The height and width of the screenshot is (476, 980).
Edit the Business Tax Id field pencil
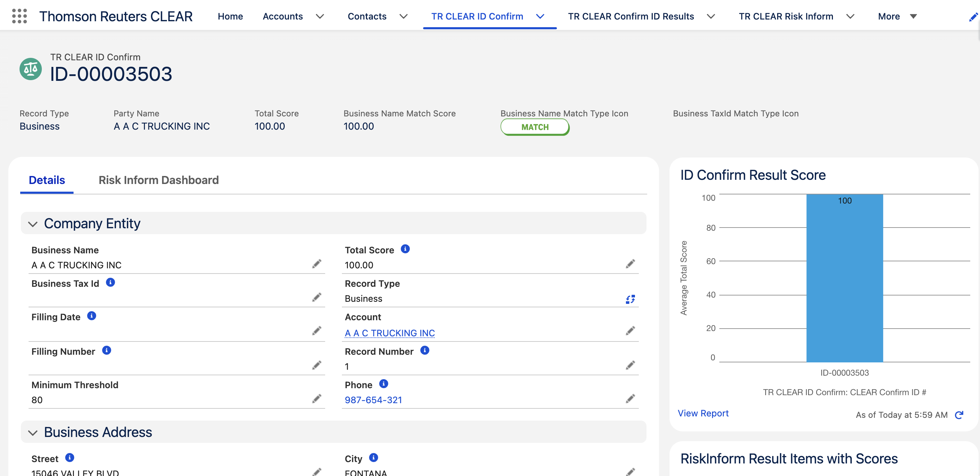tap(316, 298)
